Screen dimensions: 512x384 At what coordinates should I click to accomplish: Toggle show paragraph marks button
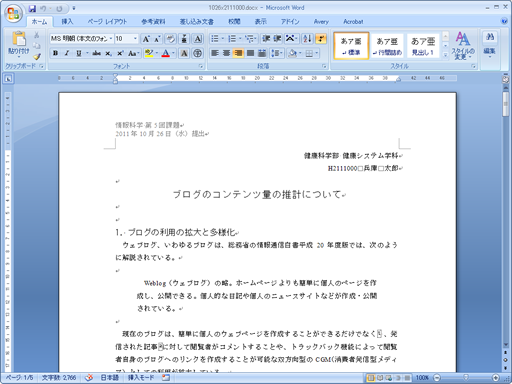[321, 39]
